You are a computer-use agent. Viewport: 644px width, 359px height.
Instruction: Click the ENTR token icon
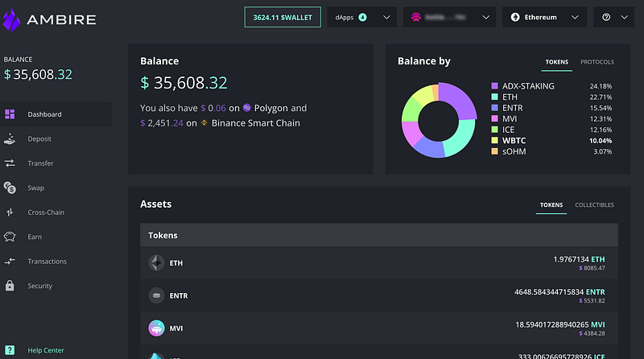156,295
